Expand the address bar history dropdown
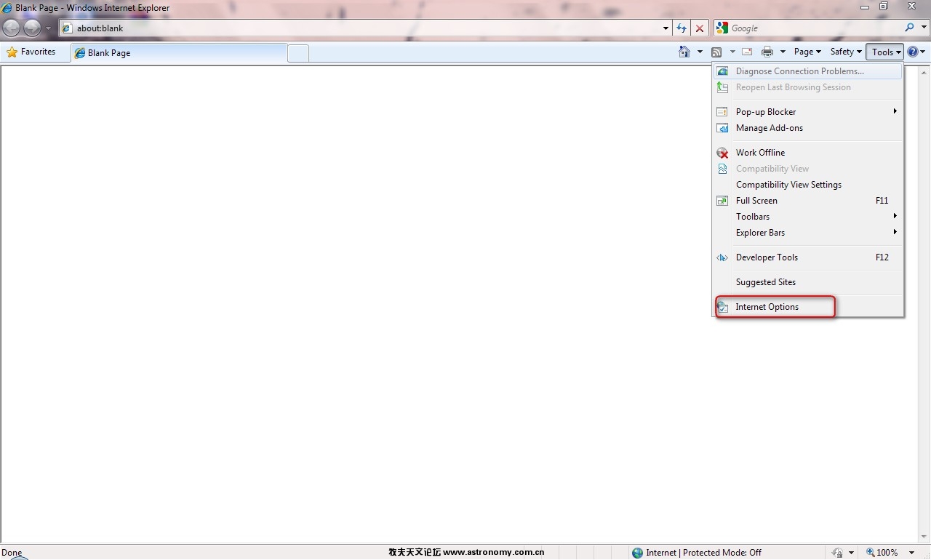This screenshot has height=560, width=931. (x=666, y=28)
